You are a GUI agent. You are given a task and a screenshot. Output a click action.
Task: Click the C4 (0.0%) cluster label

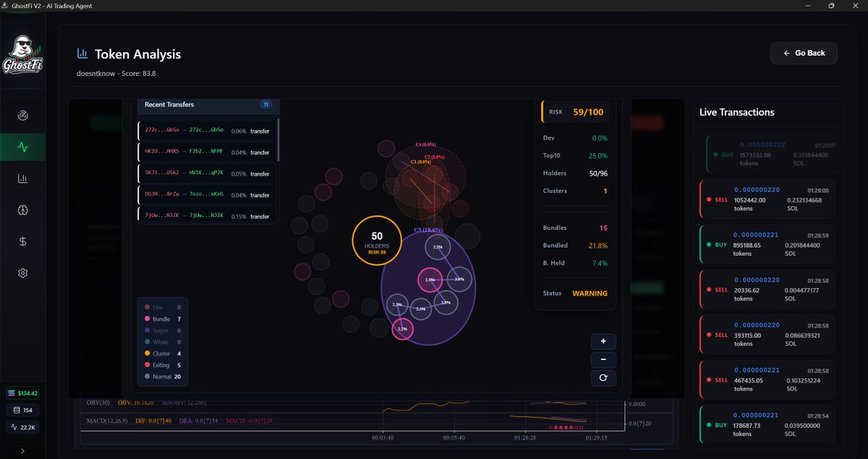(x=426, y=145)
